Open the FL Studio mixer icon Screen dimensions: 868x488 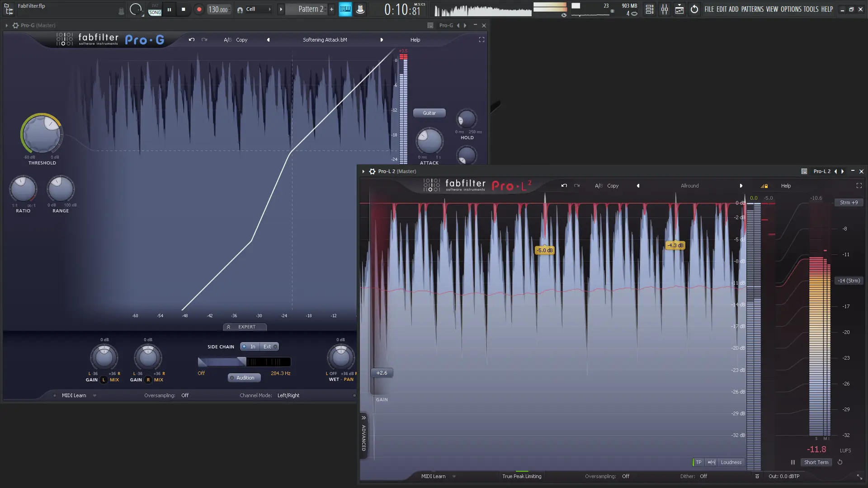(x=664, y=9)
